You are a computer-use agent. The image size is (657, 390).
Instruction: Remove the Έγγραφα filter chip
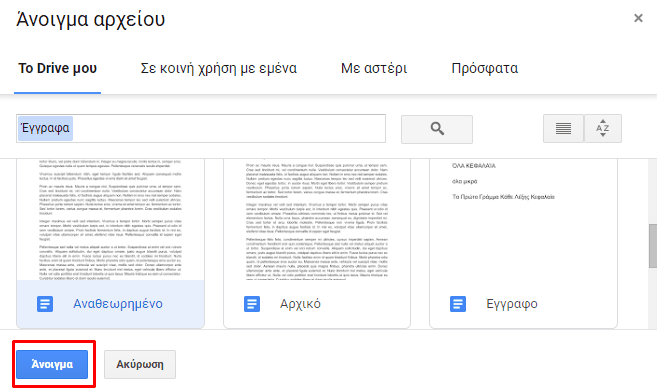45,128
